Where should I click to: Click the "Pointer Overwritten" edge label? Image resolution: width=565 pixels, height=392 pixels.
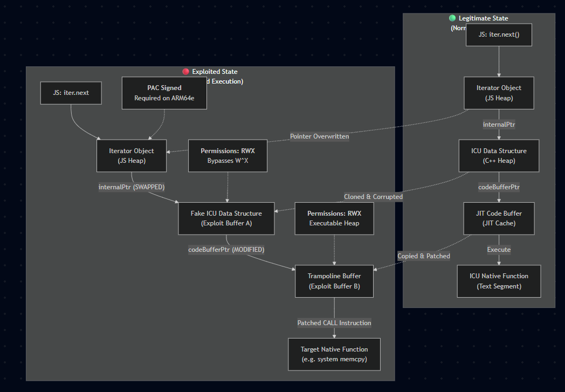[319, 136]
